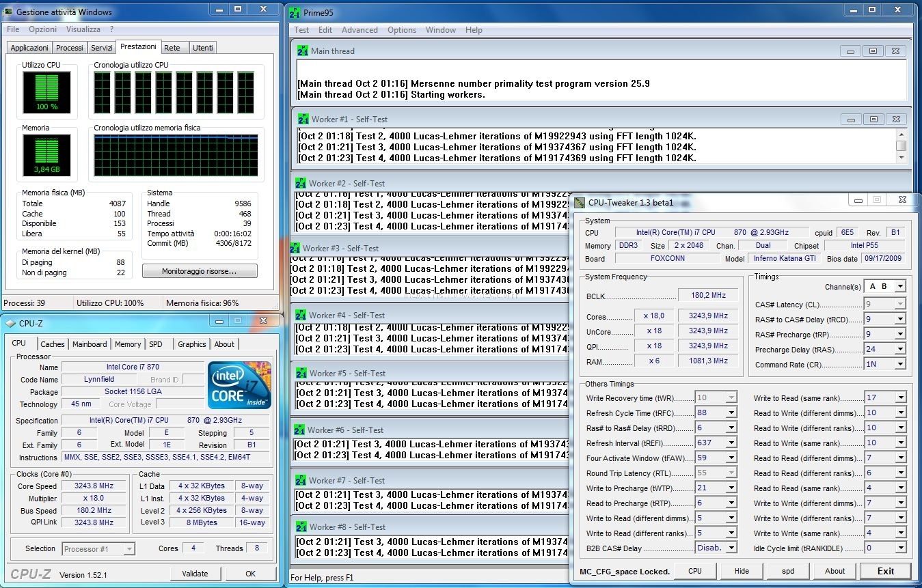The height and width of the screenshot is (588, 922).
Task: Click the CPU button in CPU-Tweaker
Action: coord(695,571)
